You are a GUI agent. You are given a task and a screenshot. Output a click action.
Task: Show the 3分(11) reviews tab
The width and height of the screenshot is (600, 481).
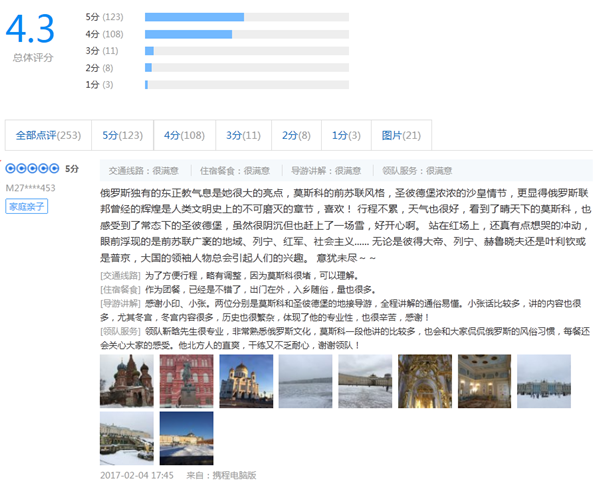243,135
